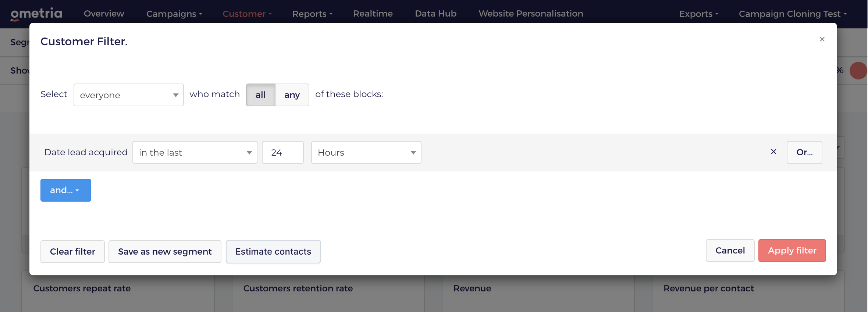The width and height of the screenshot is (868, 312).
Task: Open the Campaigns menu
Action: pyautogui.click(x=174, y=14)
